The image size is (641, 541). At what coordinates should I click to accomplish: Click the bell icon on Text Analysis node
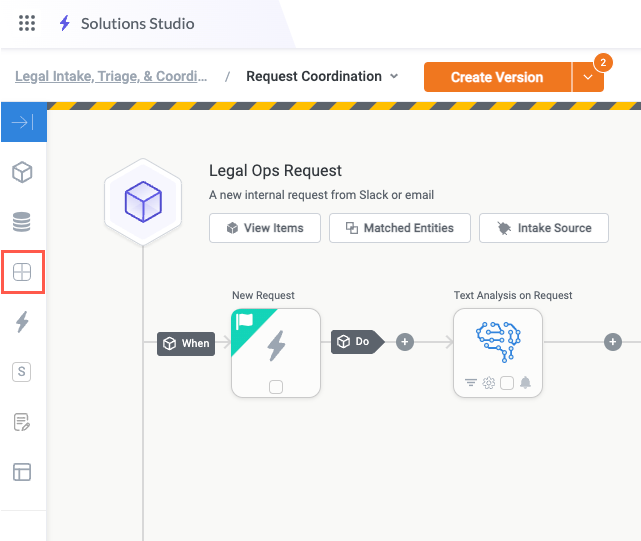coord(525,383)
